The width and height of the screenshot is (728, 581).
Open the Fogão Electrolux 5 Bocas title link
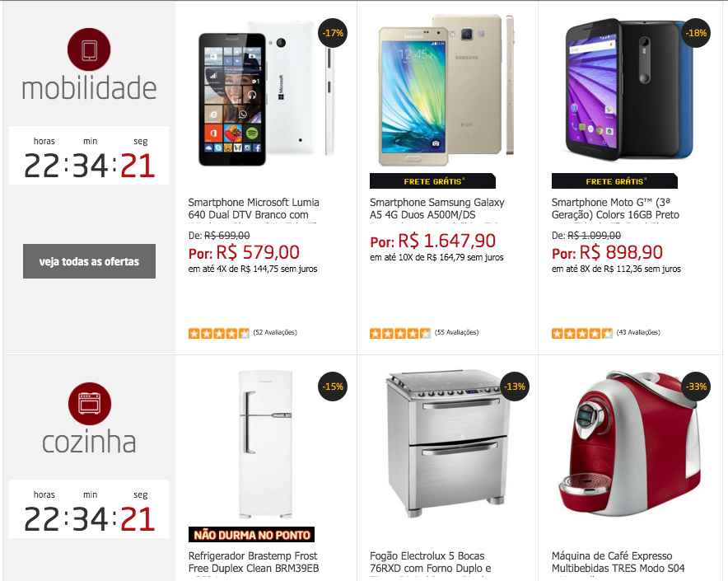pos(431,562)
